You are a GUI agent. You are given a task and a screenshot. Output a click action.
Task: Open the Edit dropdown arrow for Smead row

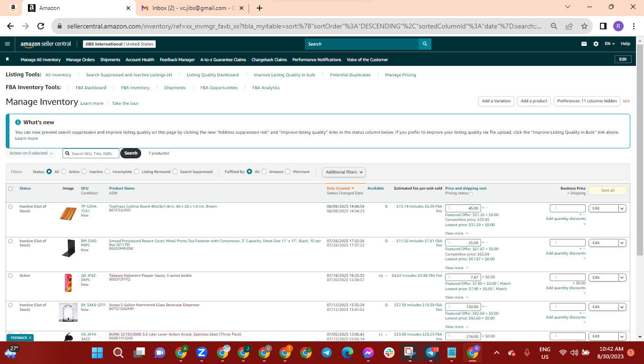tap(622, 243)
